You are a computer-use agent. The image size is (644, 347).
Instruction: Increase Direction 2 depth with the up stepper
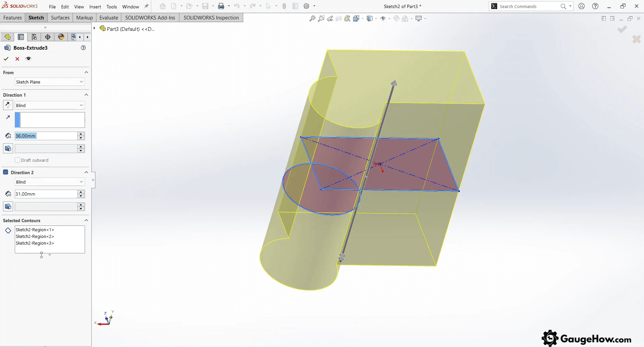(x=81, y=192)
